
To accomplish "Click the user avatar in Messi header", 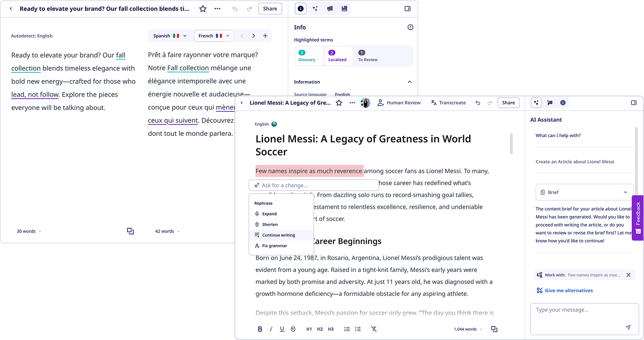I will point(365,103).
